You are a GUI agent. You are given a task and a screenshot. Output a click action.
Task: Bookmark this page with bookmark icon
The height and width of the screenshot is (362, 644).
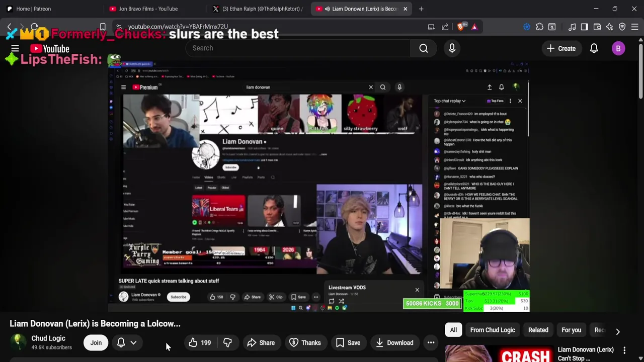(103, 27)
